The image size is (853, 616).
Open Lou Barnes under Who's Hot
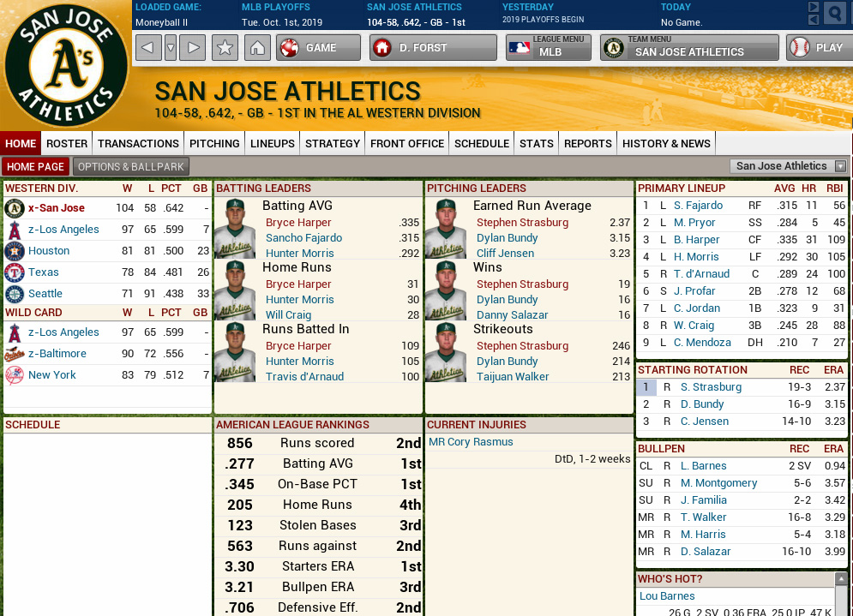pyautogui.click(x=667, y=596)
